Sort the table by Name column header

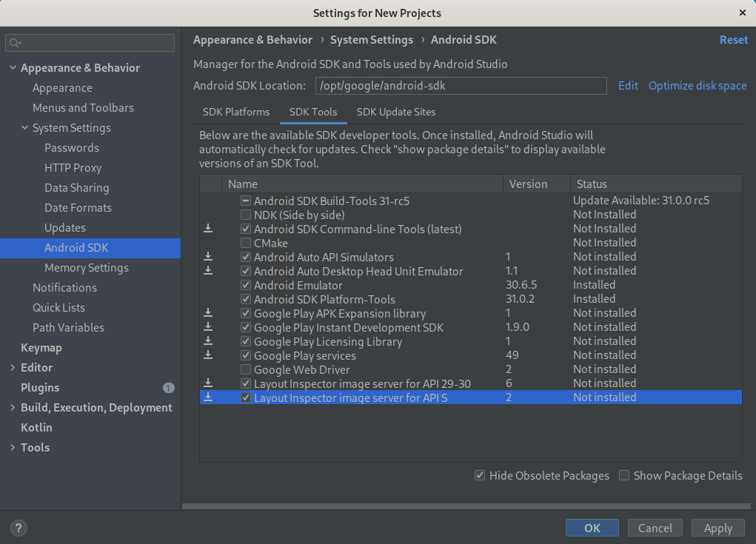coord(362,184)
